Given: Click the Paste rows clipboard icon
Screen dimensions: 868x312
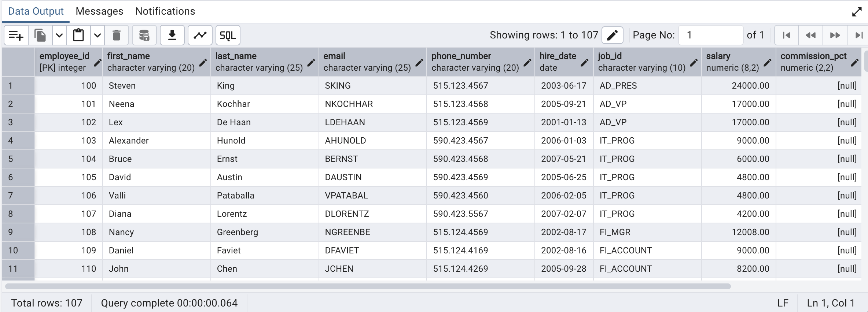Looking at the screenshot, I should (78, 35).
